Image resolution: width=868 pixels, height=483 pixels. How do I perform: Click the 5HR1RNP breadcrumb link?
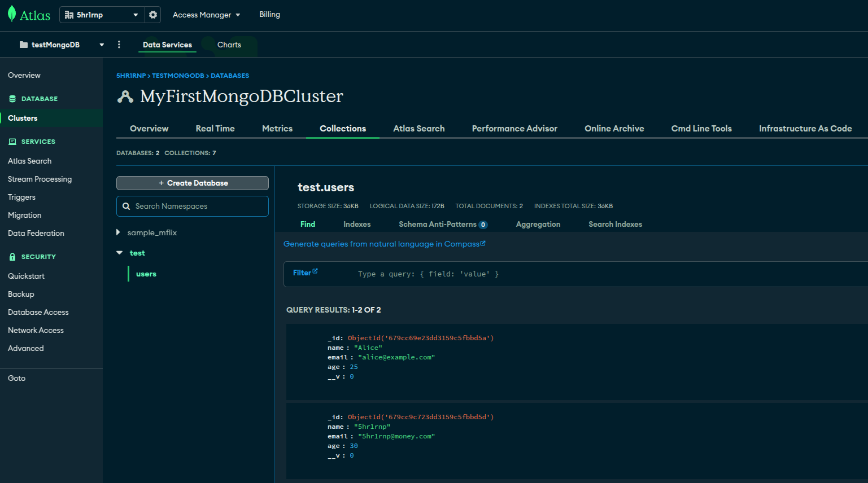[131, 76]
